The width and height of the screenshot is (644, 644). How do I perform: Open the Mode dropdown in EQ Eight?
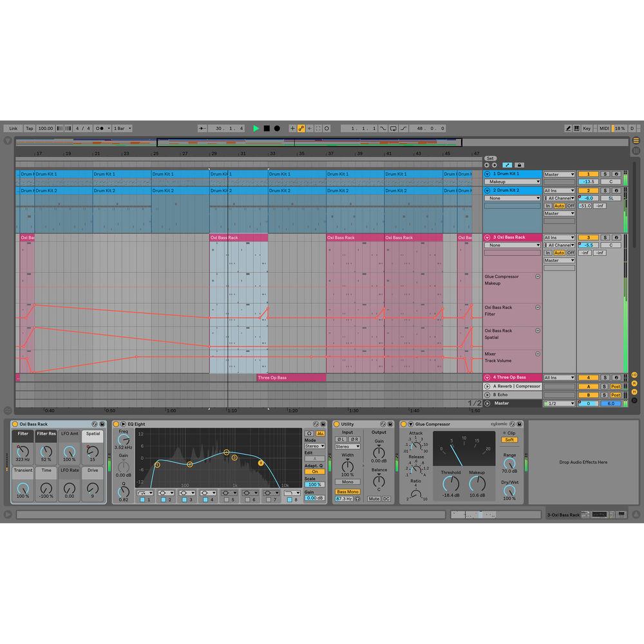pos(315,446)
